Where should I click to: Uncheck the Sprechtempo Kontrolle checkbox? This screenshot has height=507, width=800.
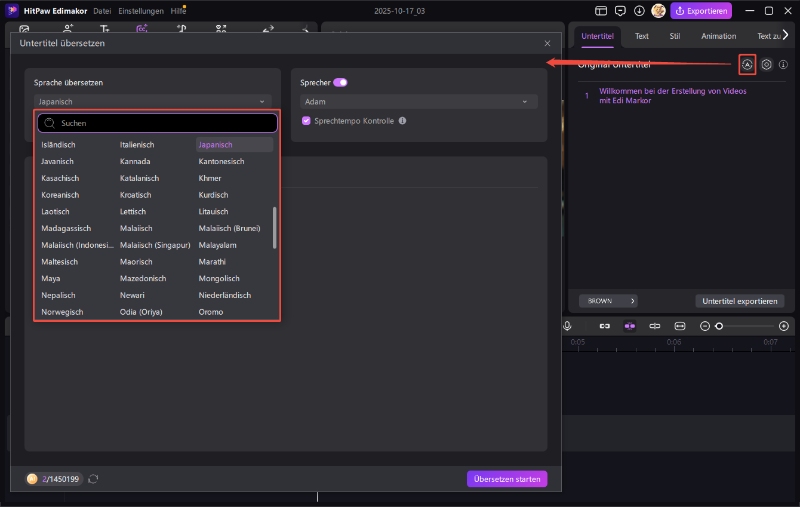[x=306, y=121]
